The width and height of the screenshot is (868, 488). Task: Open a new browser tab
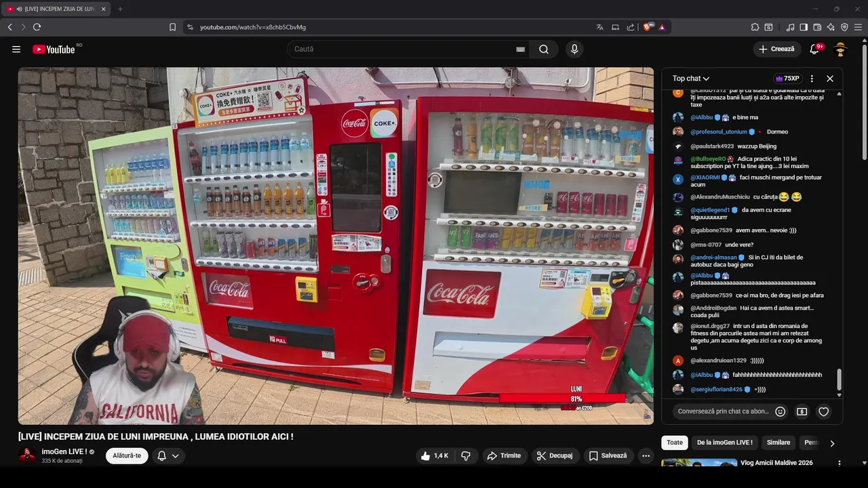pos(120,9)
